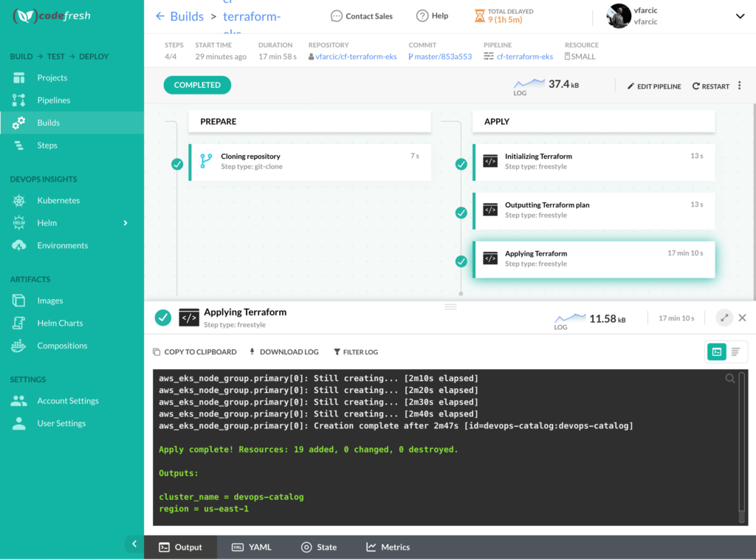Search the log with the magnifier
Screen dimensions: 756x559
[x=730, y=379]
